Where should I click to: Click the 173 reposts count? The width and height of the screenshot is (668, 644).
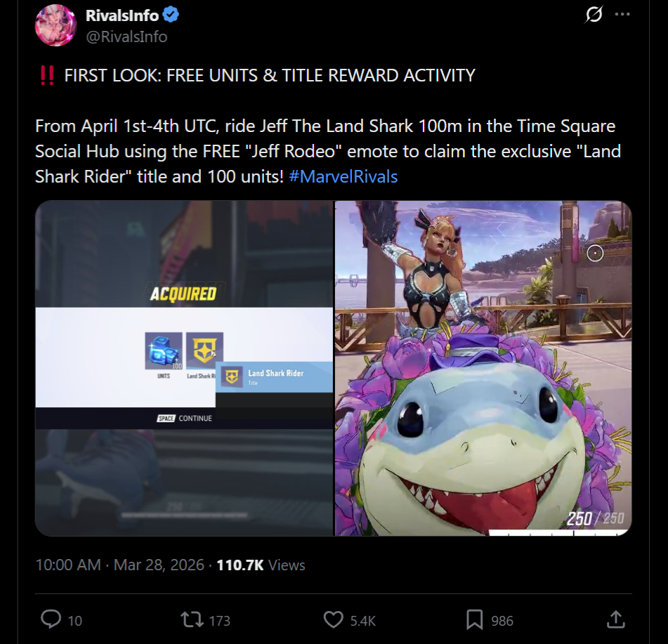[220, 621]
